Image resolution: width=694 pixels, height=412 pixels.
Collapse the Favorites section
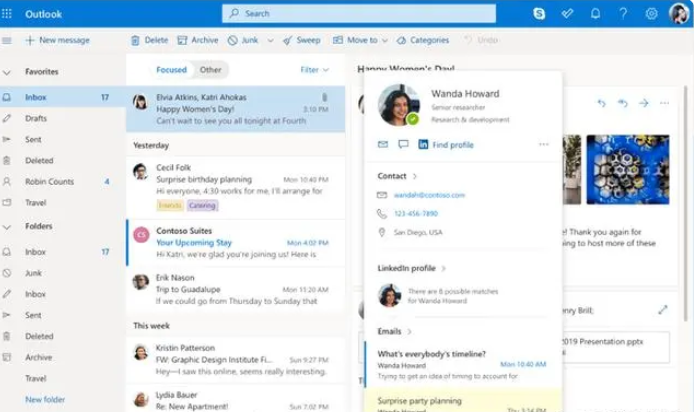[x=7, y=72]
